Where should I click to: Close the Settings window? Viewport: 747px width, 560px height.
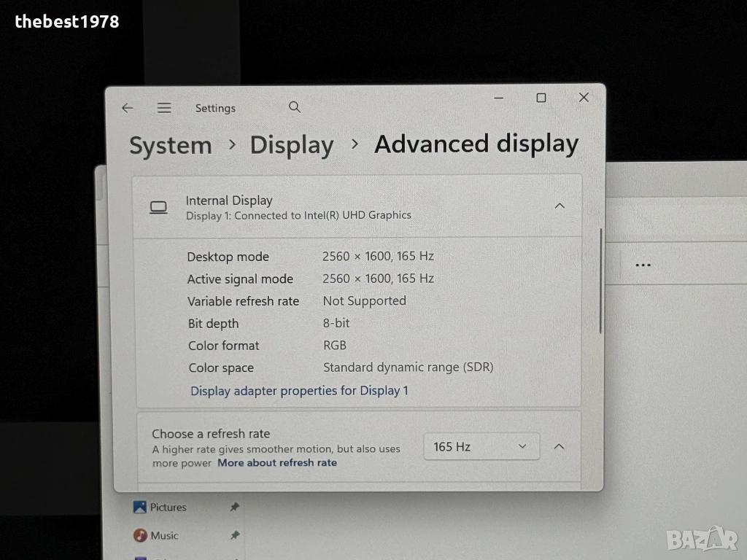[x=584, y=98]
